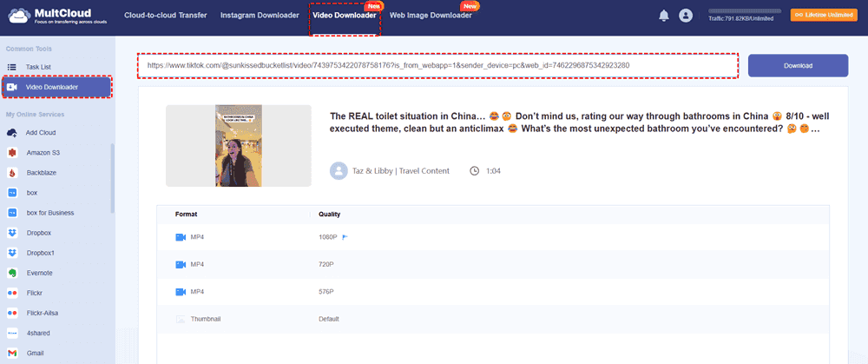This screenshot has height=364, width=868.
Task: Click the Quality column header
Action: pyautogui.click(x=329, y=214)
